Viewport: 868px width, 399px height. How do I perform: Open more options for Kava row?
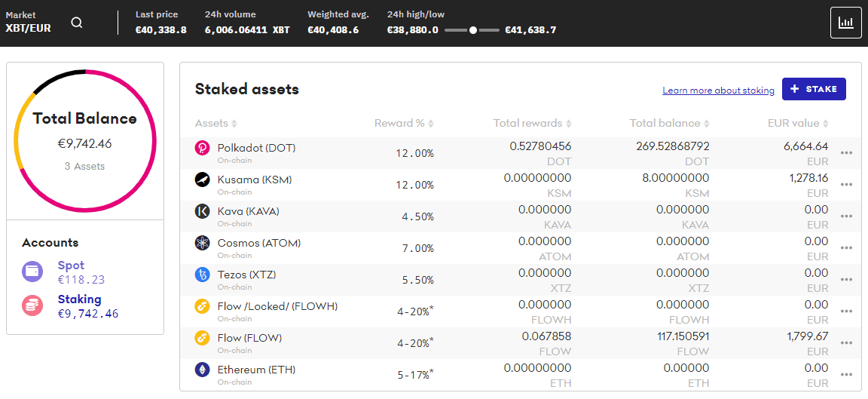[x=846, y=216]
